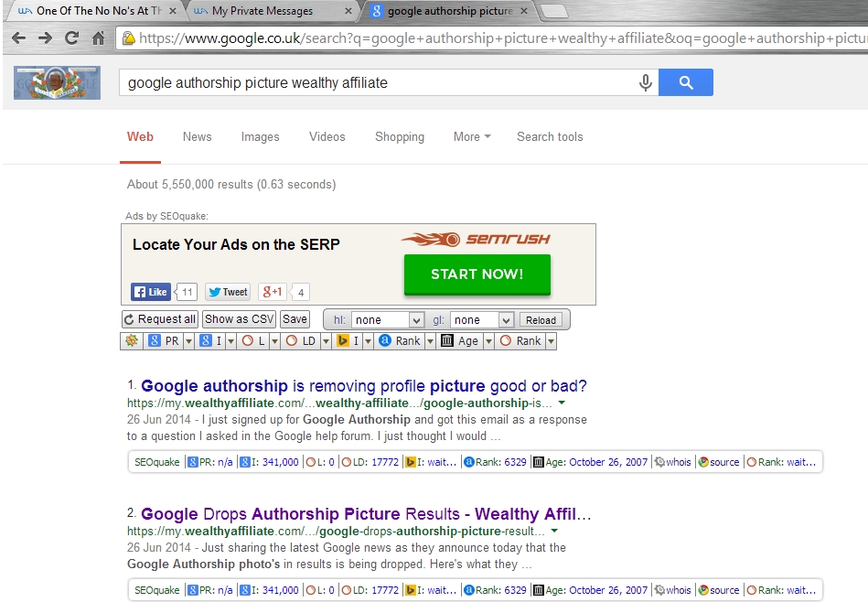This screenshot has height=602, width=868.
Task: Click the Google PR parameter in SEOquake toolbar
Action: (165, 341)
